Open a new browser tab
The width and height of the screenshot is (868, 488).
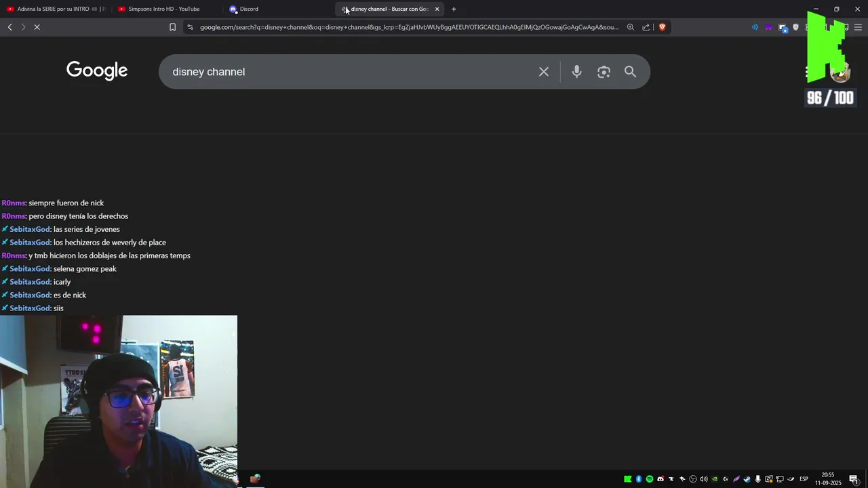tap(454, 9)
